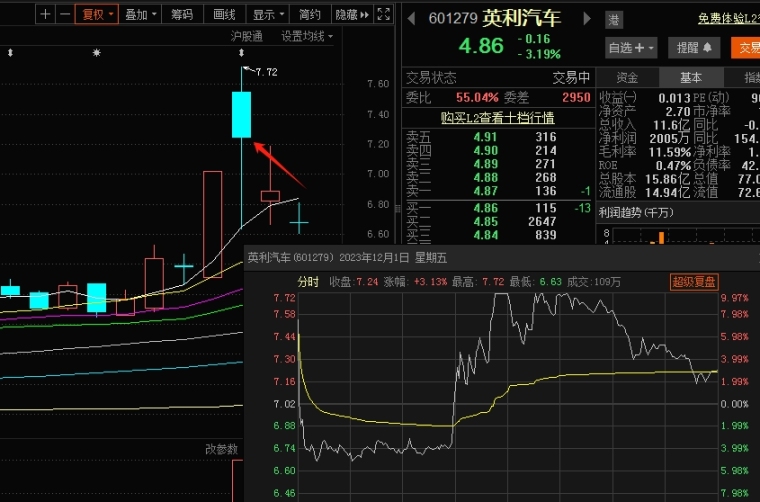The image size is (760, 502).
Task: Open 自选+ dropdown
Action: click(631, 47)
